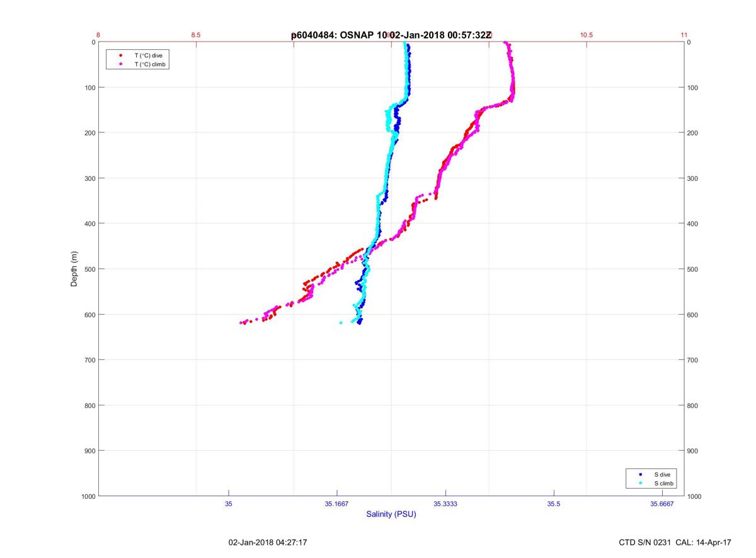The image size is (756, 558).
Task: Click red temperature tick label '8.5'
Action: click(196, 35)
